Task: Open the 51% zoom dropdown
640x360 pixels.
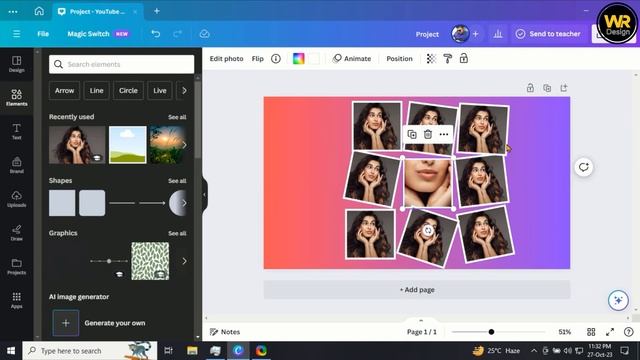Action: pos(564,332)
